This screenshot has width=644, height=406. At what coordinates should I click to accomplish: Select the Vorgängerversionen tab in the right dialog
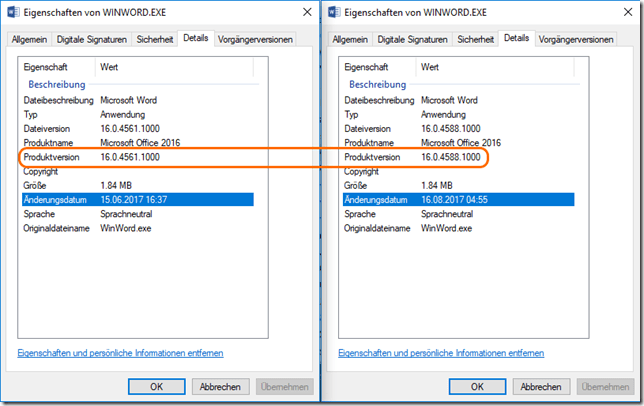coord(576,39)
